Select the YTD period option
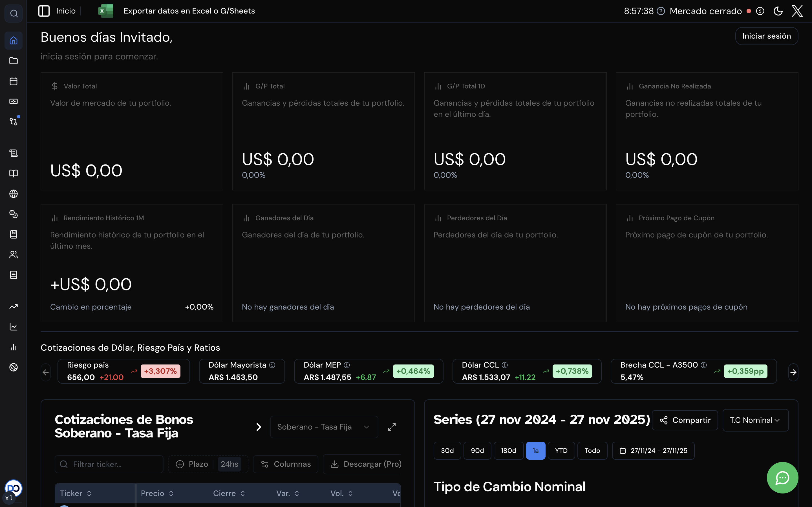The width and height of the screenshot is (812, 507). tap(561, 450)
